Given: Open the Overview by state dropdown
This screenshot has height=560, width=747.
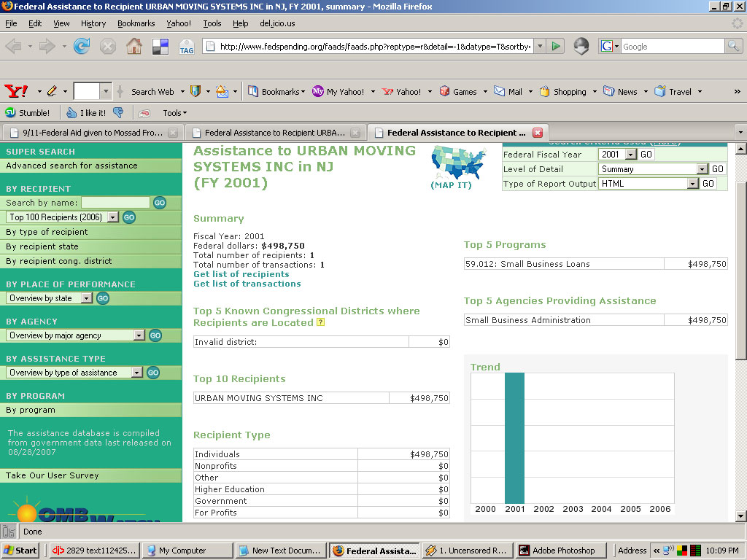Looking at the screenshot, I should point(86,298).
